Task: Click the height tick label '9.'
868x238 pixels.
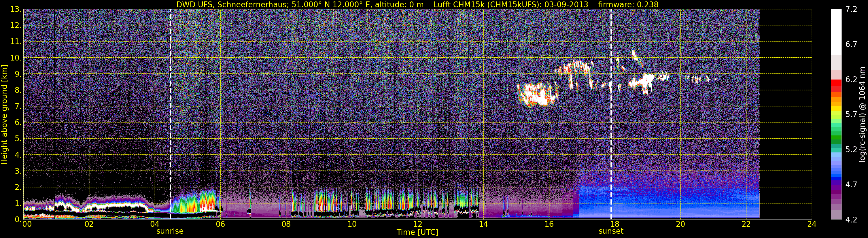Action: [x=18, y=74]
